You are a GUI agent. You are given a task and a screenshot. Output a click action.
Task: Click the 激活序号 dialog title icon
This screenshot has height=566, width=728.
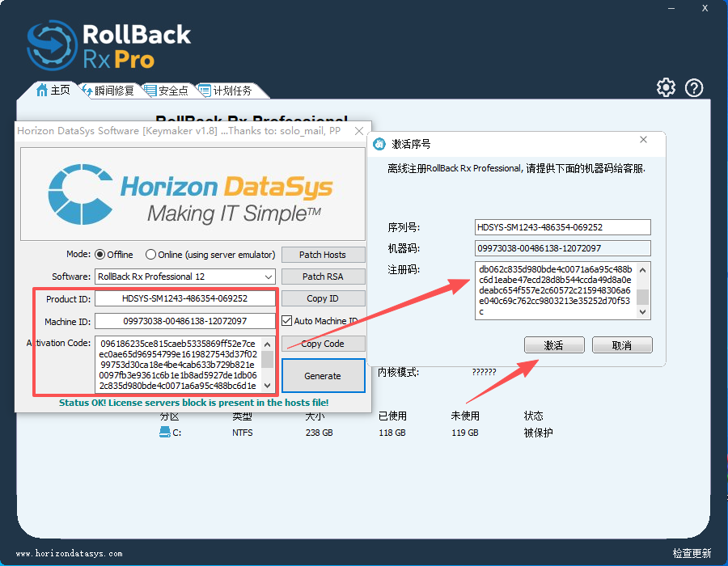[379, 144]
